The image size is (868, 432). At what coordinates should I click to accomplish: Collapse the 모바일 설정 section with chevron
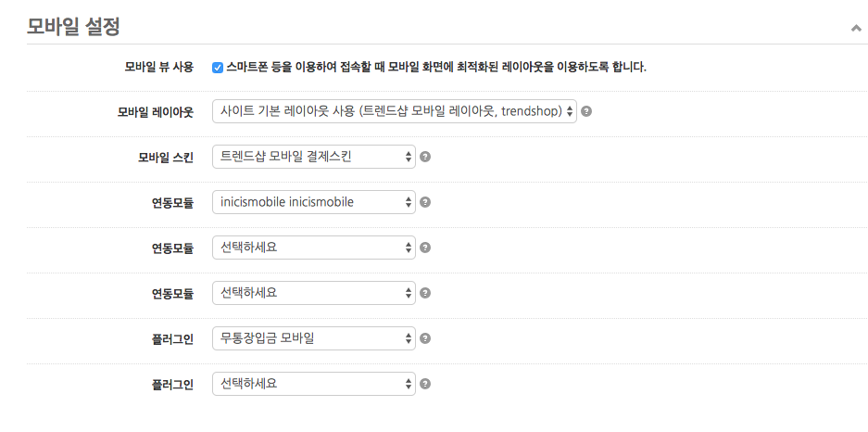[x=855, y=29]
